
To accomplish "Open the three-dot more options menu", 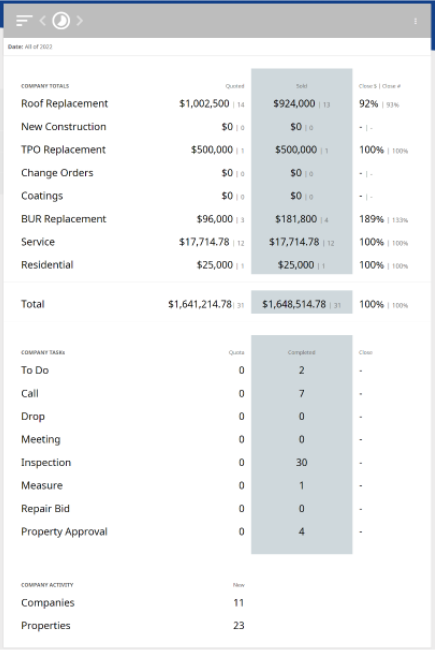I will click(x=415, y=21).
